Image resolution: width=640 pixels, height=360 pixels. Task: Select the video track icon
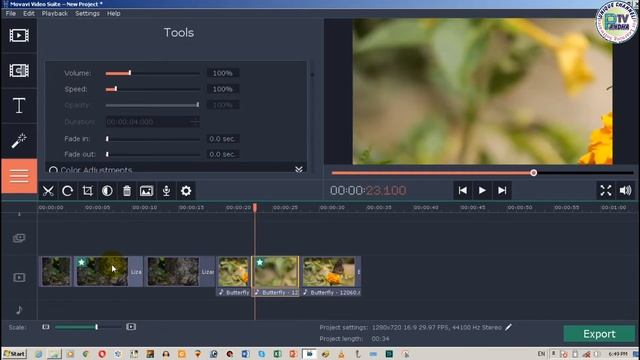pyautogui.click(x=19, y=278)
